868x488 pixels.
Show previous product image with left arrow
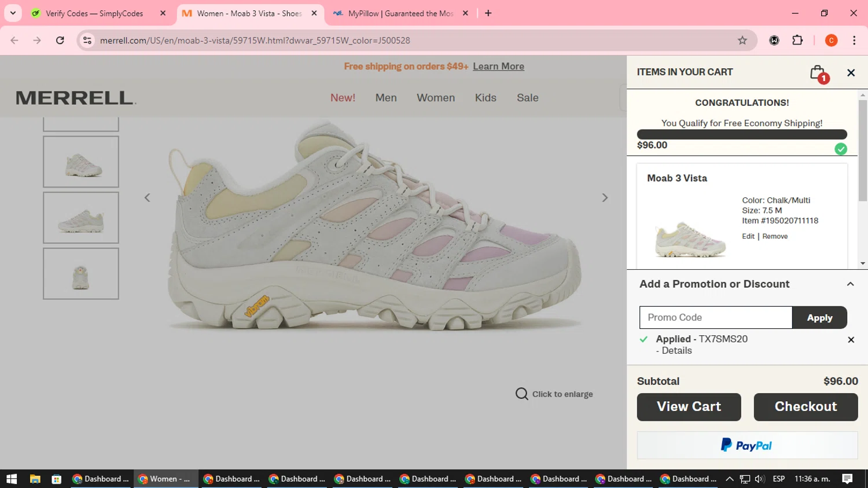point(147,198)
